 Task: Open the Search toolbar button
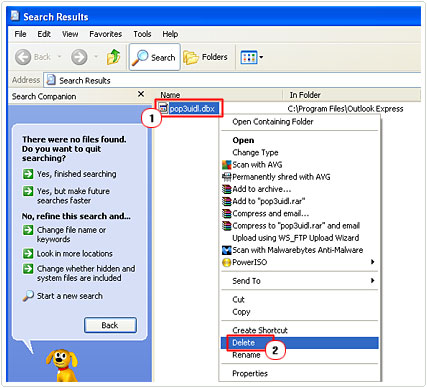(155, 57)
